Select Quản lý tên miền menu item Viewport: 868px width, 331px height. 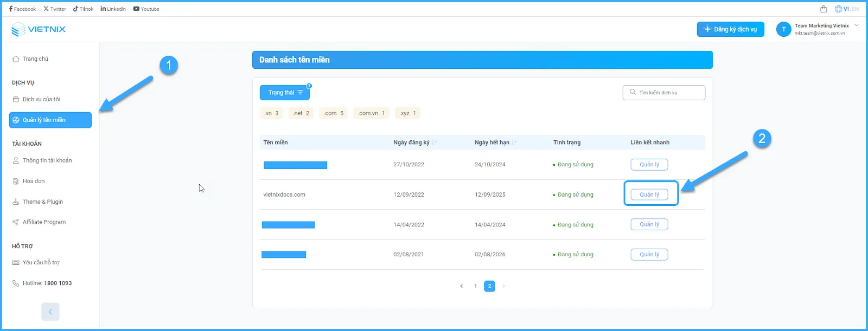(x=50, y=120)
